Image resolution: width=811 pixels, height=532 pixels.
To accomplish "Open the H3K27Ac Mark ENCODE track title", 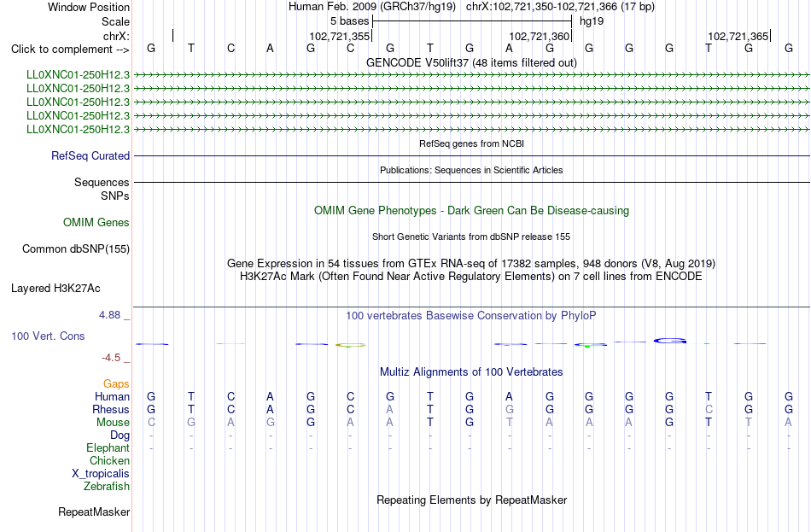I will (x=471, y=277).
